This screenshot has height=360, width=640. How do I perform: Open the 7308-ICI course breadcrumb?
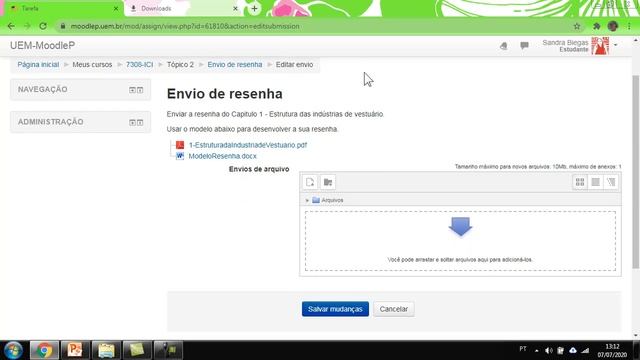[x=139, y=64]
